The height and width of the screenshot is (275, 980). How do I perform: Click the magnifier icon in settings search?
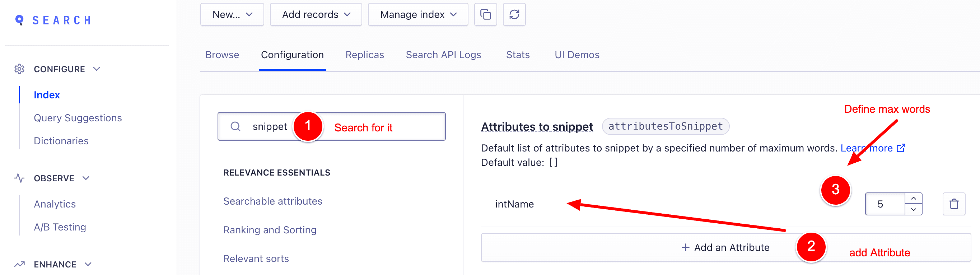[235, 126]
